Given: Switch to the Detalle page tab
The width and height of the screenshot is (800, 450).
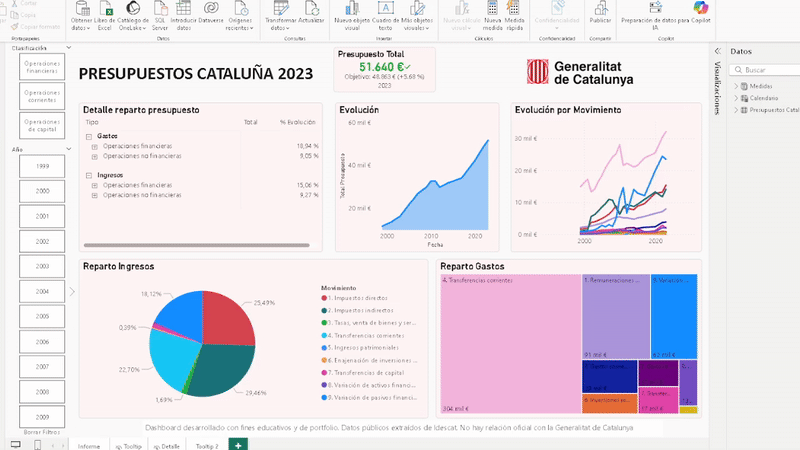Looking at the screenshot, I should [167, 445].
